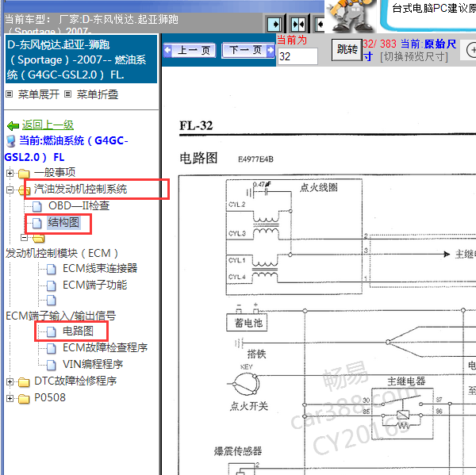Click the 跳转 jump button

[x=347, y=49]
